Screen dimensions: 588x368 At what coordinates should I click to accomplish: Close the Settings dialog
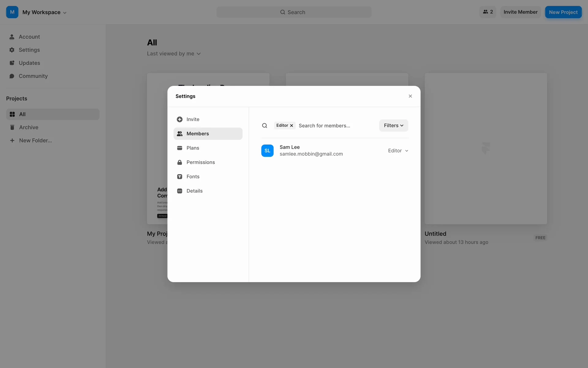[x=410, y=96]
